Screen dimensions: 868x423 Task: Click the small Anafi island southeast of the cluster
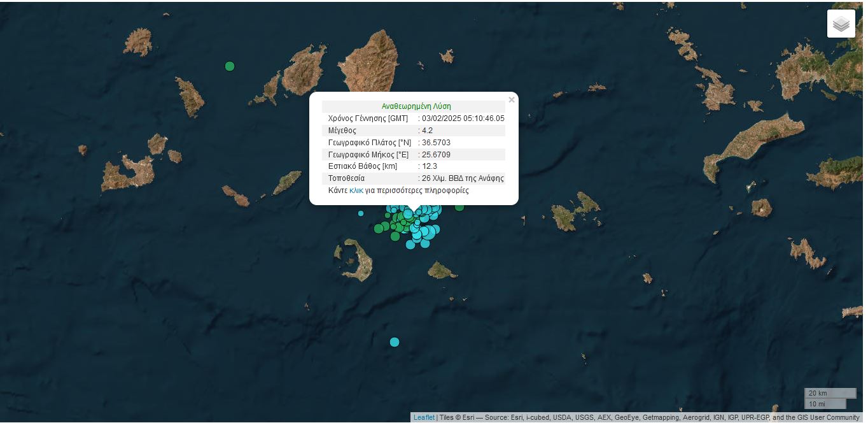441,271
